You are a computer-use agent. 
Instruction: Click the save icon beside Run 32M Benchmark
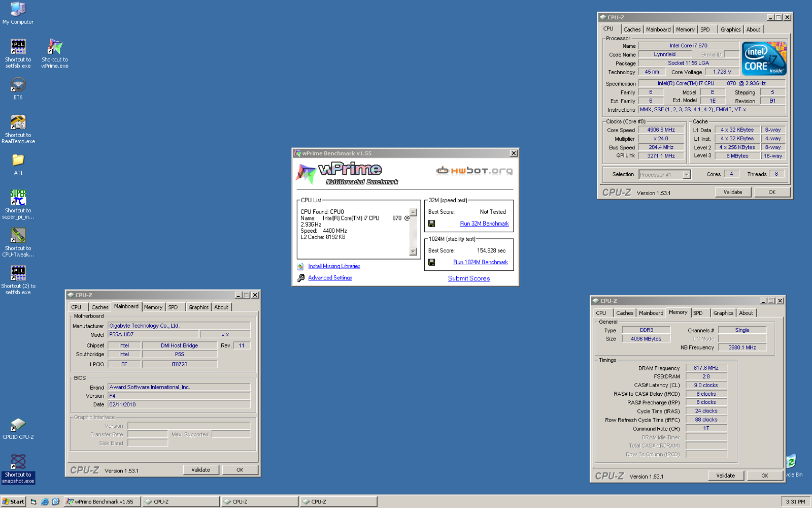[431, 224]
